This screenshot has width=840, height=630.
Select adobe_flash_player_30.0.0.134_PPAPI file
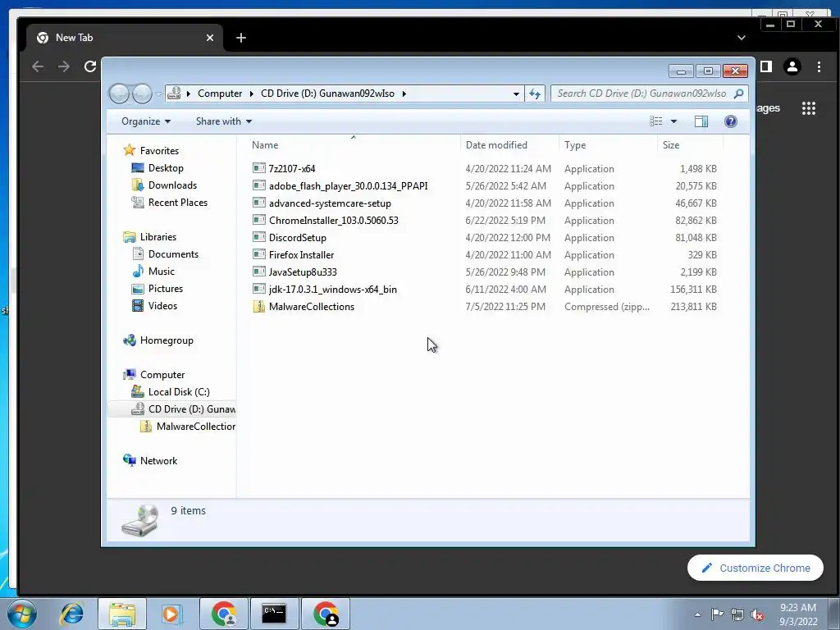pos(348,186)
